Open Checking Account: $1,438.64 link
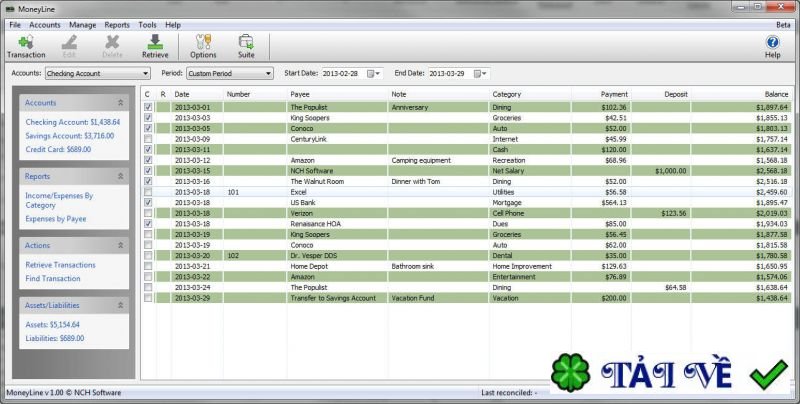This screenshot has width=800, height=404. tap(73, 122)
